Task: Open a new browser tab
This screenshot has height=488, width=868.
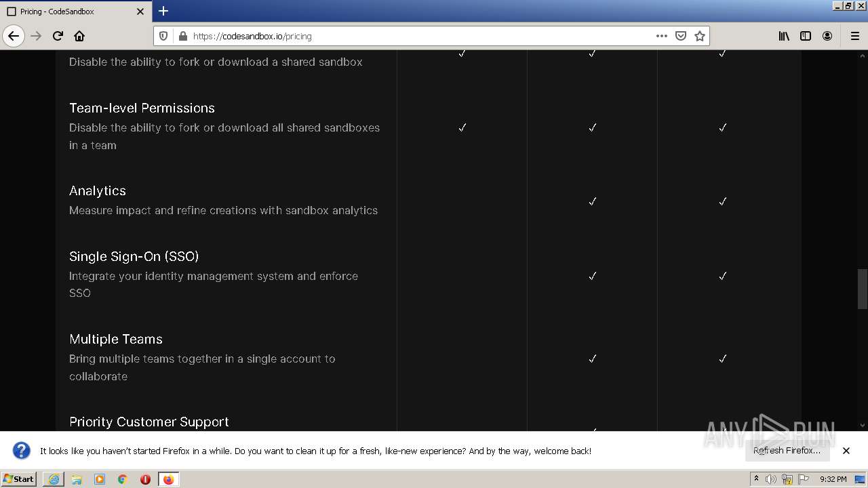Action: pos(163,11)
